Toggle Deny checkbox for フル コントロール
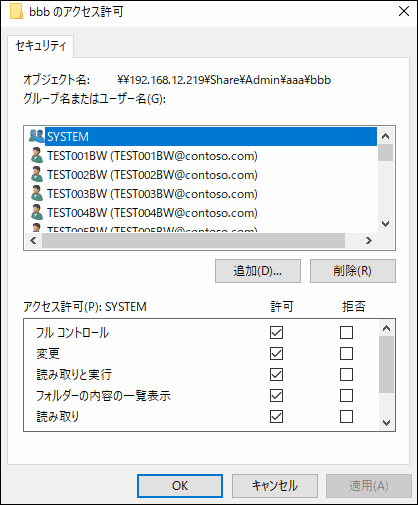This screenshot has height=505, width=418. 346,332
